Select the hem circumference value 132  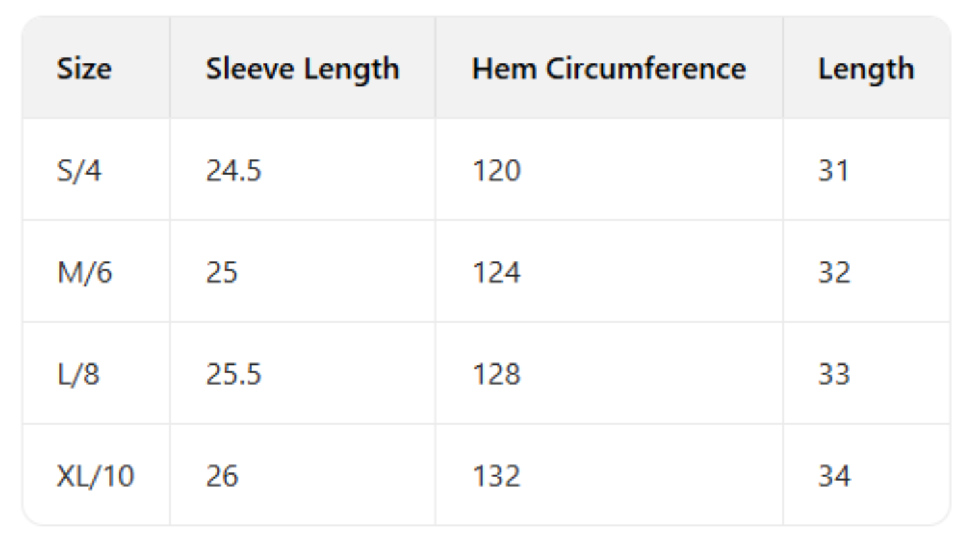497,477
